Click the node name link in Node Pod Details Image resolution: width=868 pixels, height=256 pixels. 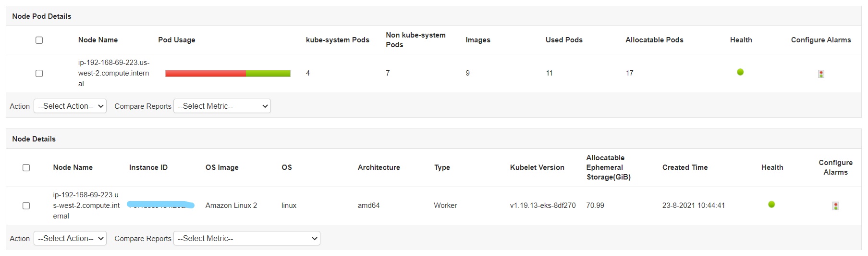click(113, 73)
